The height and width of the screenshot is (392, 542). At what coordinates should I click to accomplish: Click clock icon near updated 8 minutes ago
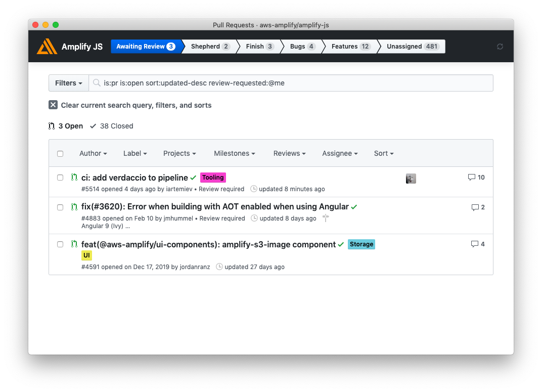[x=254, y=189]
